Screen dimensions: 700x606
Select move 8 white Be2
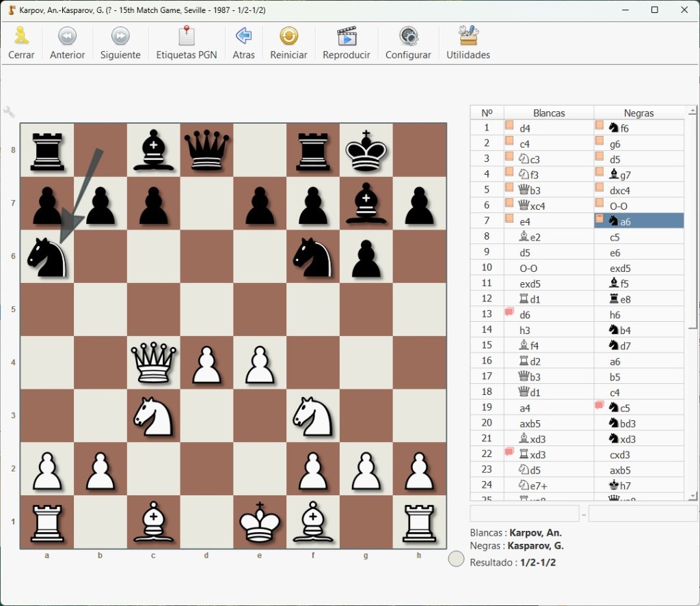click(549, 237)
